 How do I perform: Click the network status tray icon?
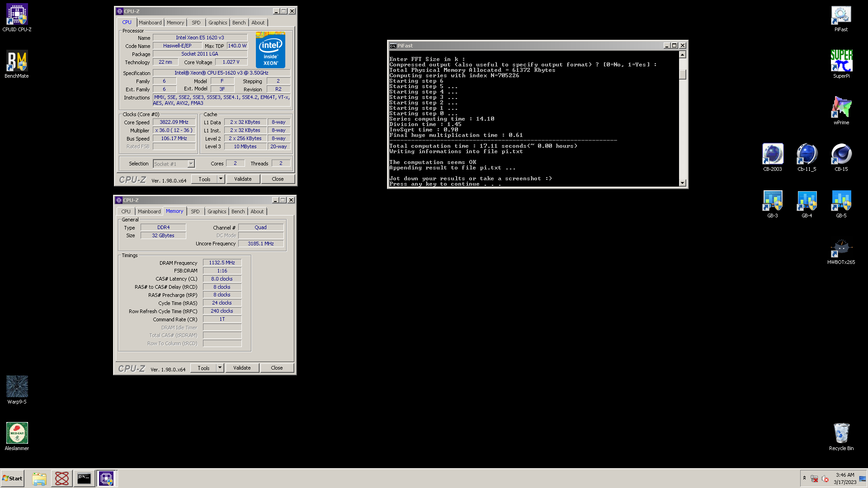click(x=814, y=479)
